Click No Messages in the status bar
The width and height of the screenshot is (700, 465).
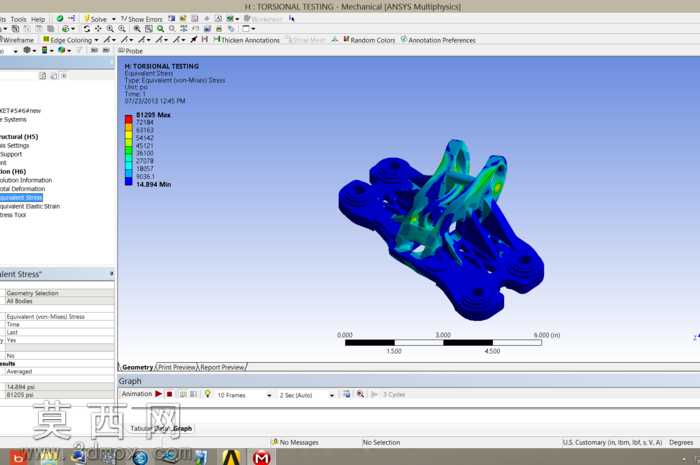(x=295, y=442)
